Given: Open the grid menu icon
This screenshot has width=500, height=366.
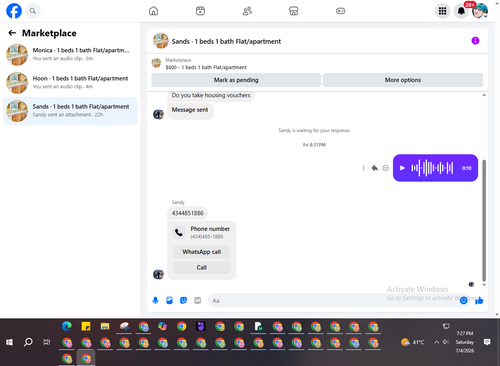Looking at the screenshot, I should [x=442, y=11].
